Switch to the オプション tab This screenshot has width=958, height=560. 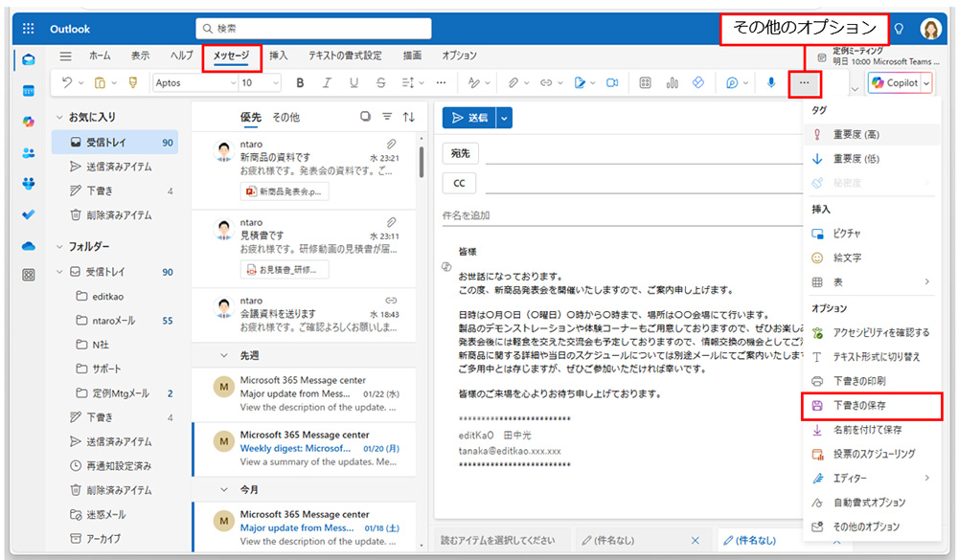pos(459,56)
